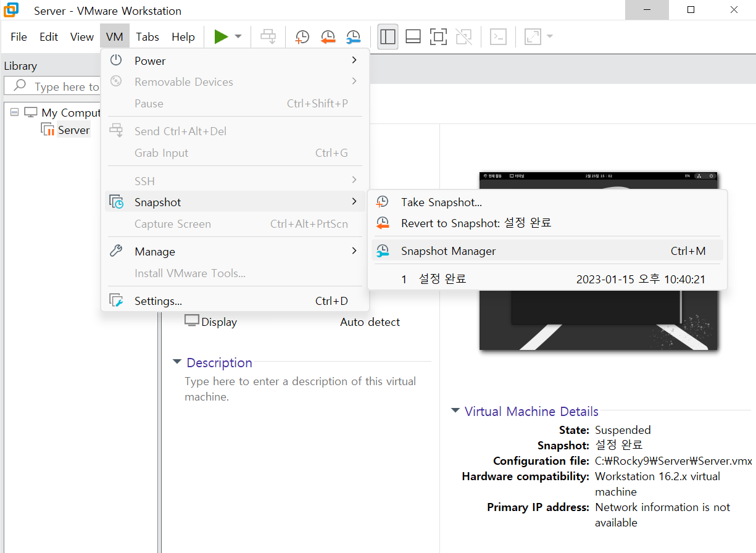The width and height of the screenshot is (756, 553).
Task: Click the Suspended state value
Action: [623, 430]
